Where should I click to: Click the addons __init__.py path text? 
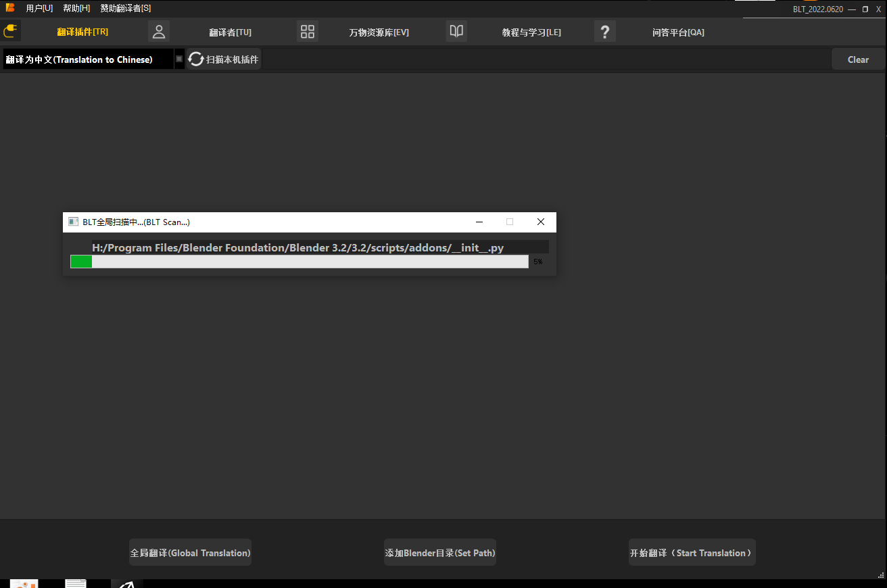[297, 247]
